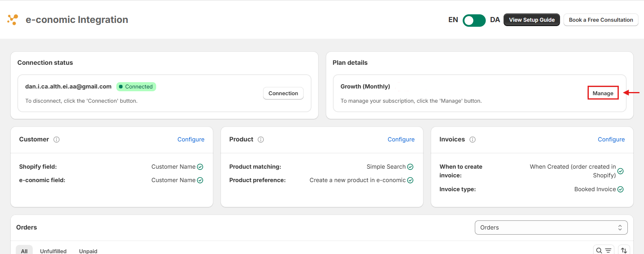Click the When Created (order created in Shopify) text

[x=573, y=171]
